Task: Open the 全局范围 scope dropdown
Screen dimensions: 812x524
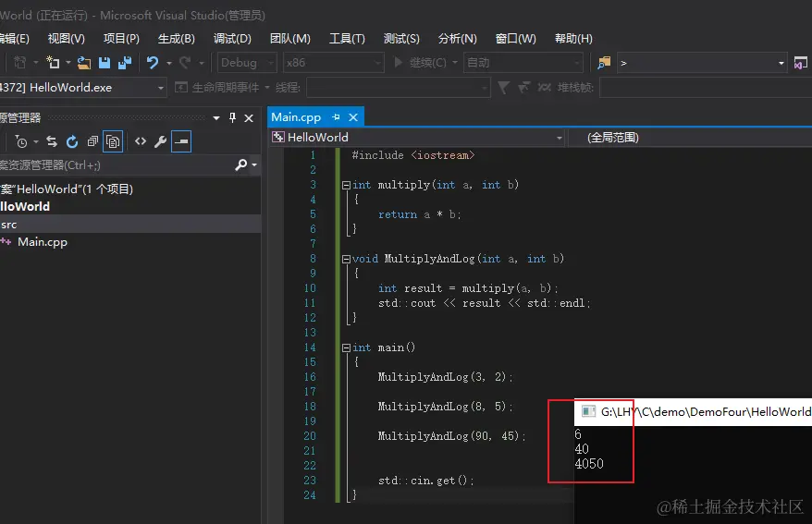Action: click(x=690, y=137)
